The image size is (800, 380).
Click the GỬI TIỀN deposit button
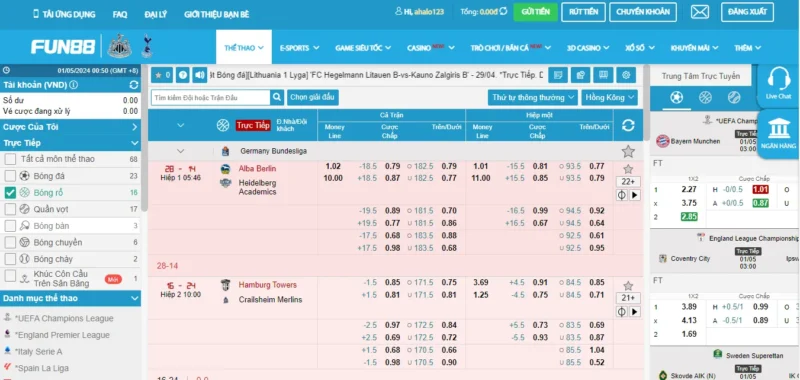pyautogui.click(x=535, y=12)
